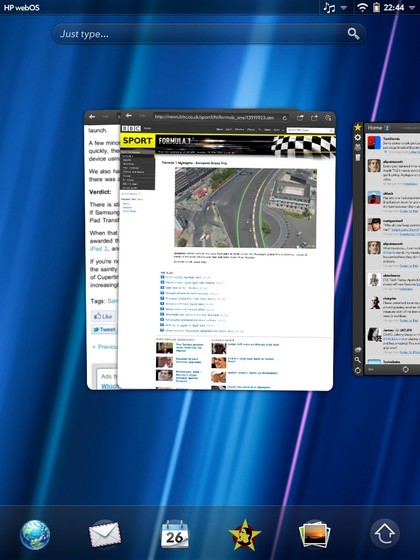Expand the system menu arrow beside the clock
Viewport: 420px width, 560px height.
click(x=412, y=8)
